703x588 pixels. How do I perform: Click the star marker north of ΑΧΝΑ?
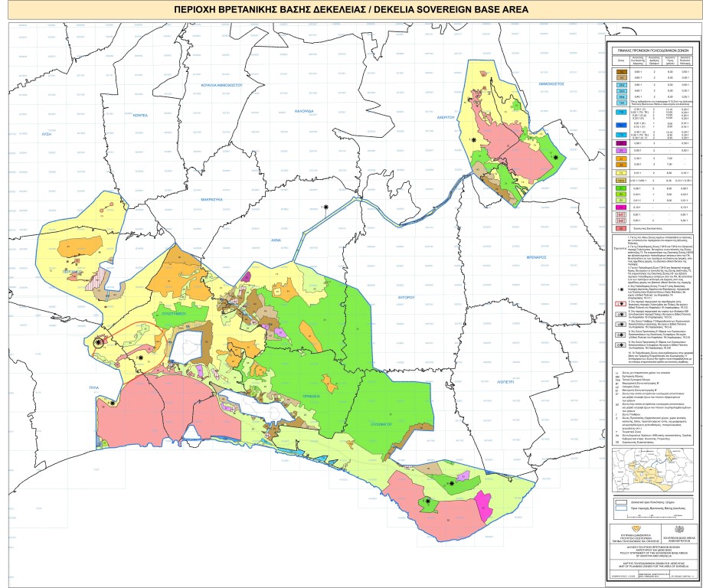pyautogui.click(x=326, y=207)
